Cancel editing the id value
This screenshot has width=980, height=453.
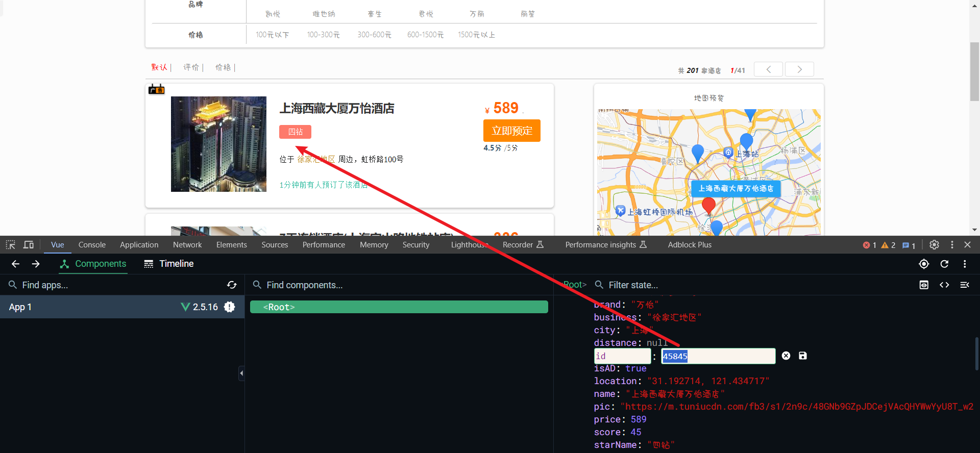[786, 356]
